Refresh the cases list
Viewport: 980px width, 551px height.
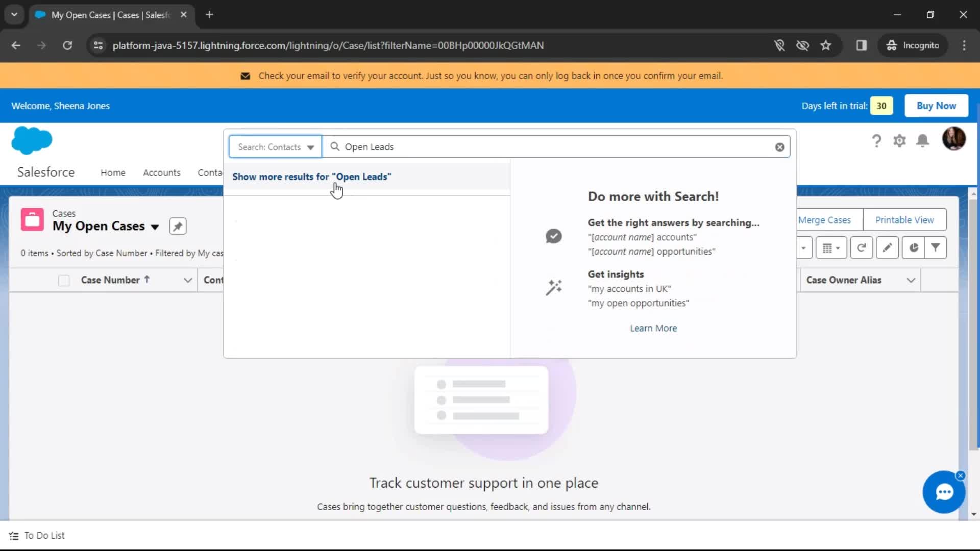click(x=861, y=248)
